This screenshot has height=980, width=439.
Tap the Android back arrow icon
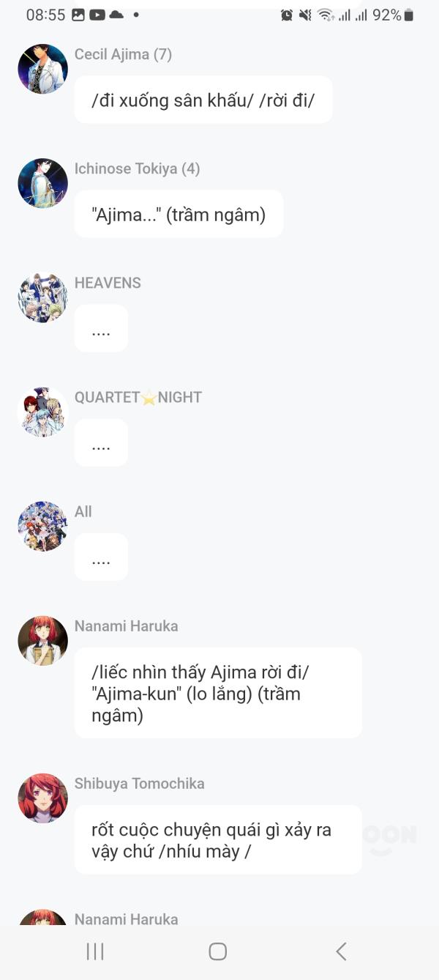pyautogui.click(x=341, y=951)
